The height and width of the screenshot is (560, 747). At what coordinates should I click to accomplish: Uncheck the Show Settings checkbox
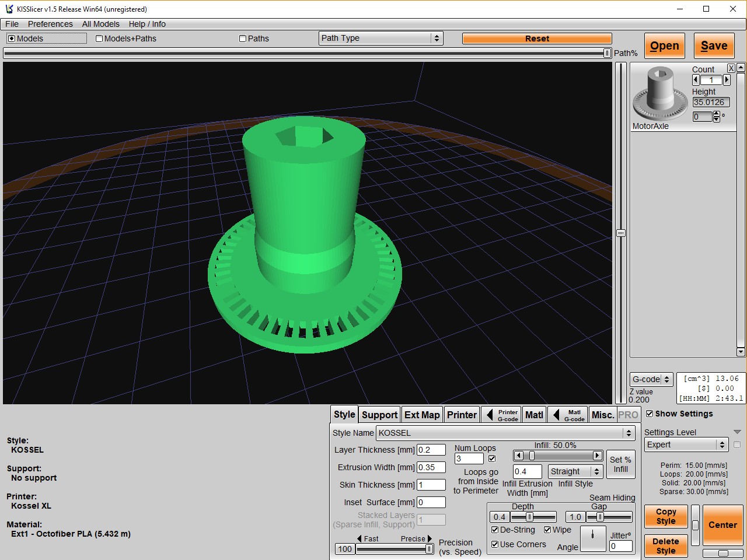(x=650, y=414)
